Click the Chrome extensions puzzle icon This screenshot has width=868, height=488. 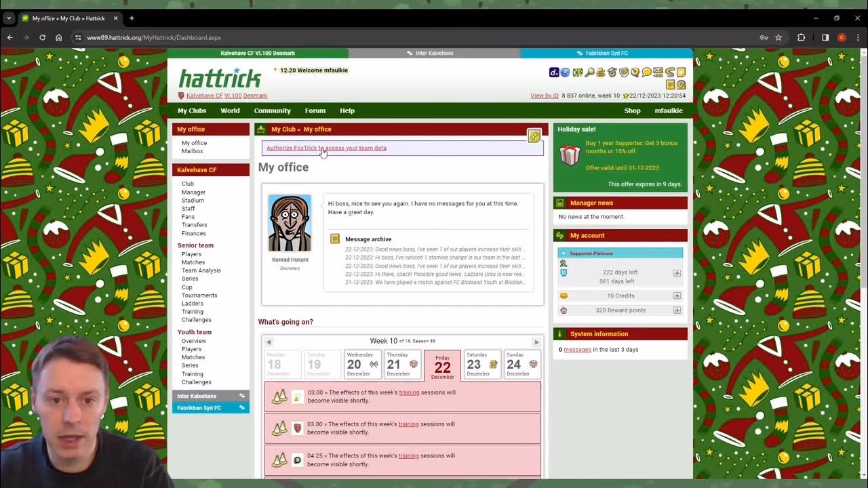[x=801, y=37]
